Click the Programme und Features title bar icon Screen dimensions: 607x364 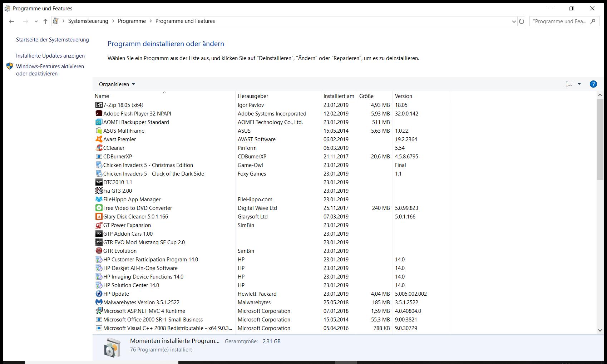[7, 8]
